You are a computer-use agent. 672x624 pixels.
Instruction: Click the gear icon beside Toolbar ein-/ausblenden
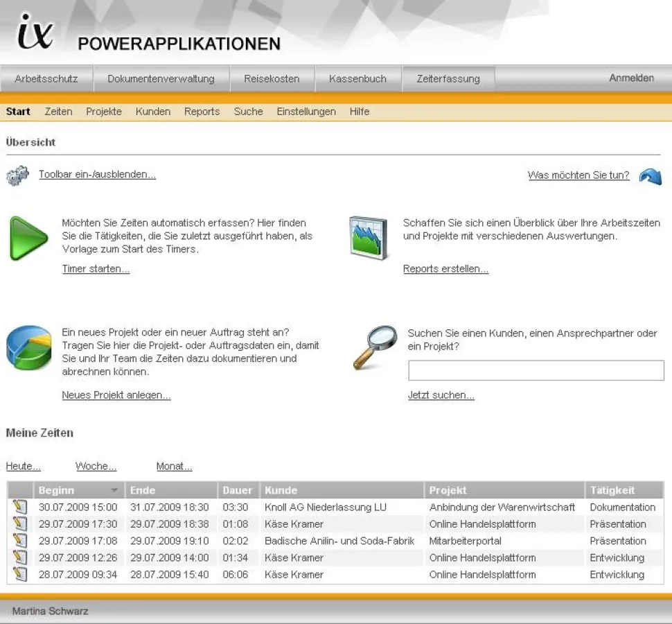click(x=17, y=175)
